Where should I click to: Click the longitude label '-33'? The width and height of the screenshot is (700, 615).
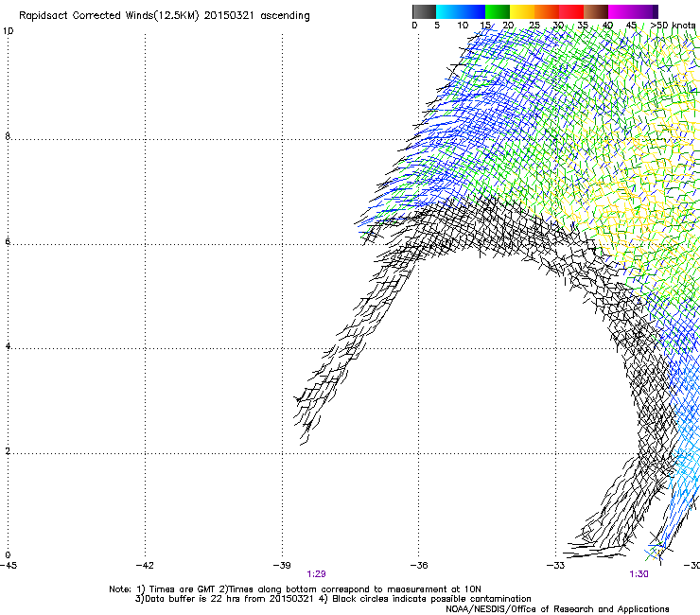[x=555, y=566]
